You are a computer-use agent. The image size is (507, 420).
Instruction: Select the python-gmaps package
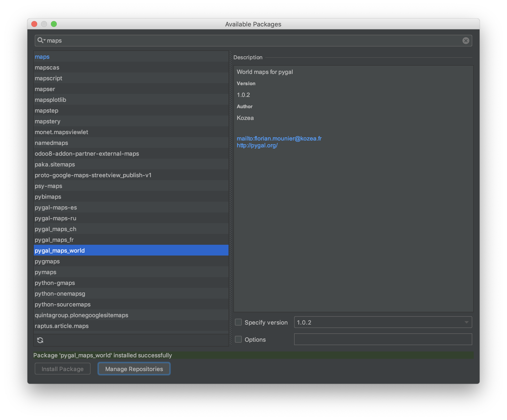click(x=55, y=283)
